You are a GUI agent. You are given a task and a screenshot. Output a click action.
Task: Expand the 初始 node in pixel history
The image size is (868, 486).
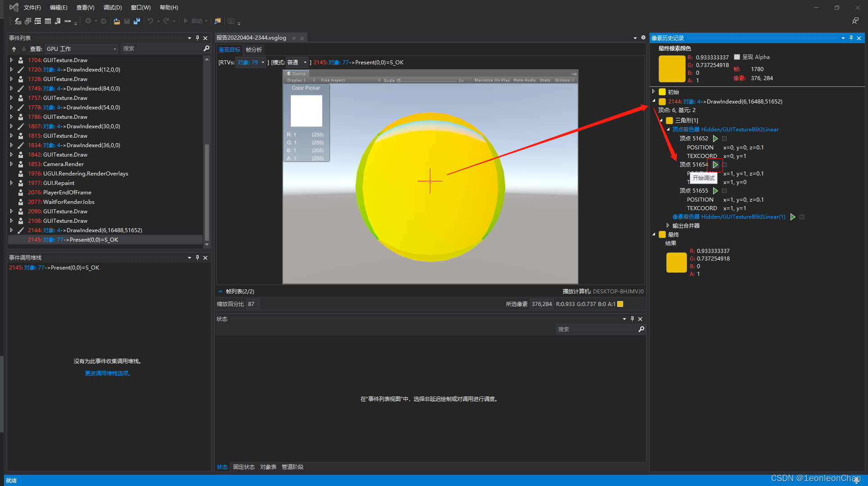654,92
